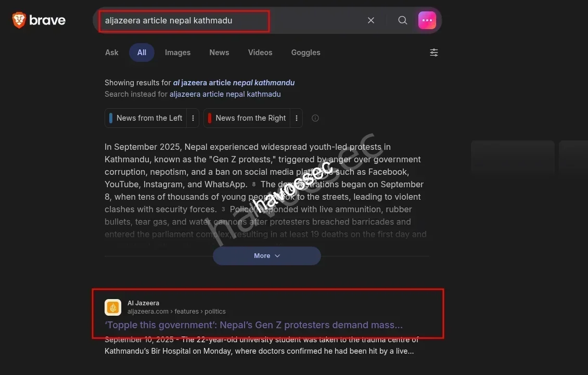Select the Goggles tab

click(x=305, y=53)
